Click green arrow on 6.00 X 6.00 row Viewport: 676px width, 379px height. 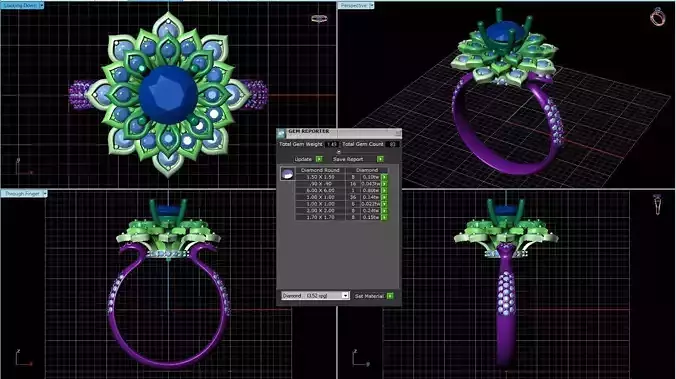(x=384, y=191)
